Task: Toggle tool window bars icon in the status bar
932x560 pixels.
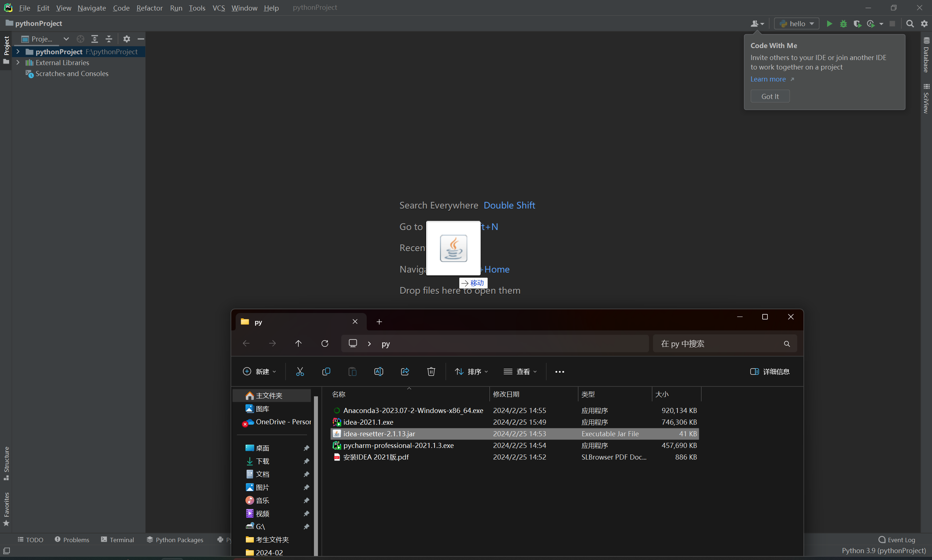Action: coord(7,551)
